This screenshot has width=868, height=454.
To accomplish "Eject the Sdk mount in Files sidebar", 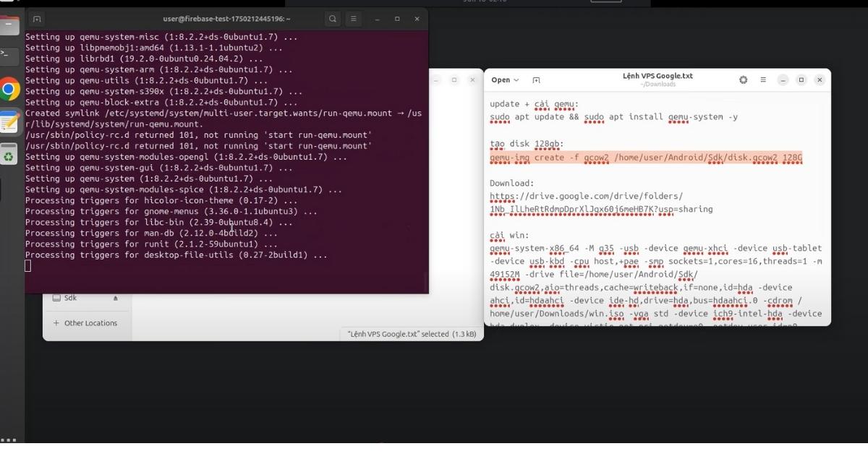I will [x=115, y=298].
